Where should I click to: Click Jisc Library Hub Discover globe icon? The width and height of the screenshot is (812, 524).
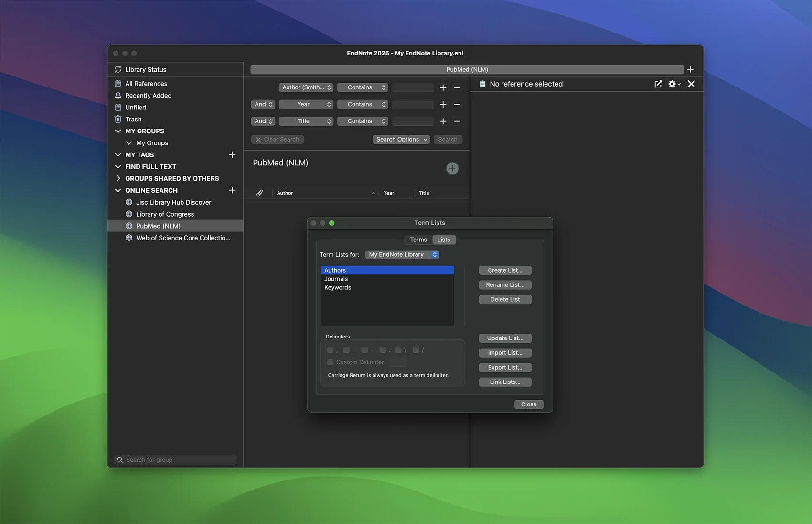tap(129, 202)
